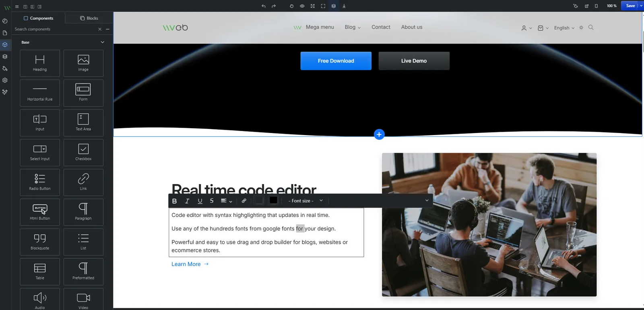Toggle italic formatting in text toolbar
This screenshot has width=644, height=310.
[x=187, y=201]
